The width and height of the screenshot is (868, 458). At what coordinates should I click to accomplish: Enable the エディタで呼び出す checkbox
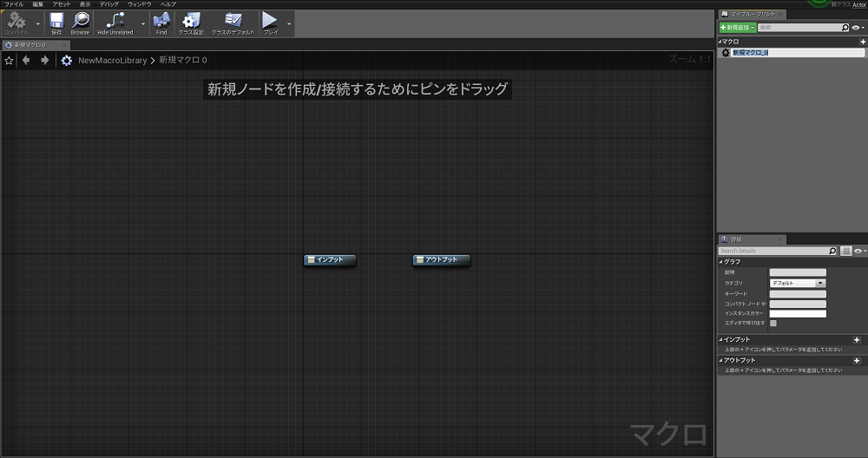(773, 323)
